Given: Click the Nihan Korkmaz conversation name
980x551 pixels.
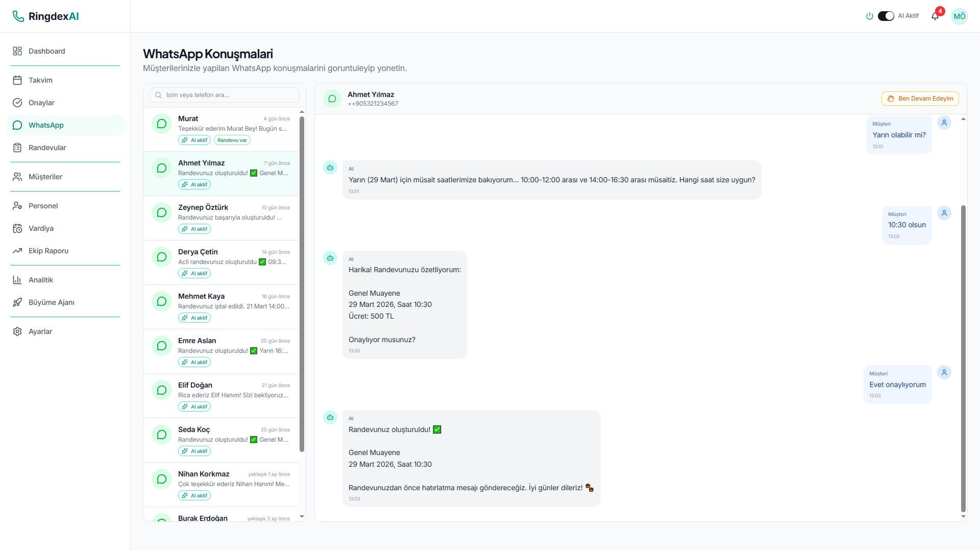Looking at the screenshot, I should pyautogui.click(x=204, y=474).
